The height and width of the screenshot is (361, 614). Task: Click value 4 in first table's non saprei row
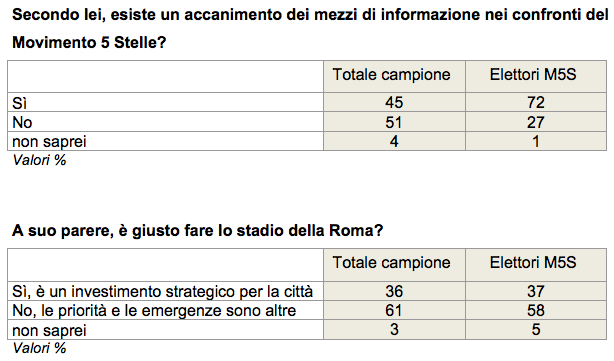click(x=394, y=141)
